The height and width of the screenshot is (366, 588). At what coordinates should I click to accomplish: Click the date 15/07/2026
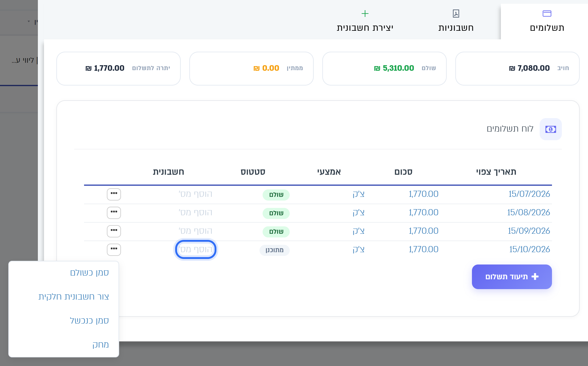click(x=529, y=194)
